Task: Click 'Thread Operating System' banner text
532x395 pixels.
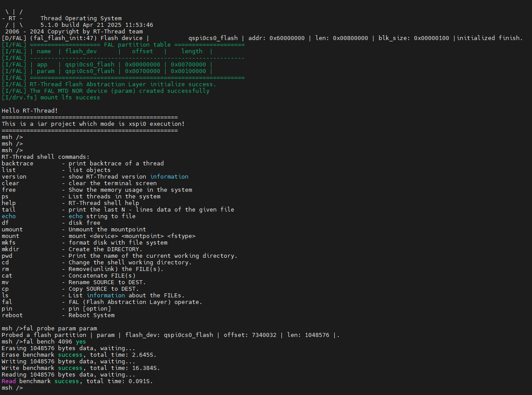Action: (81, 18)
